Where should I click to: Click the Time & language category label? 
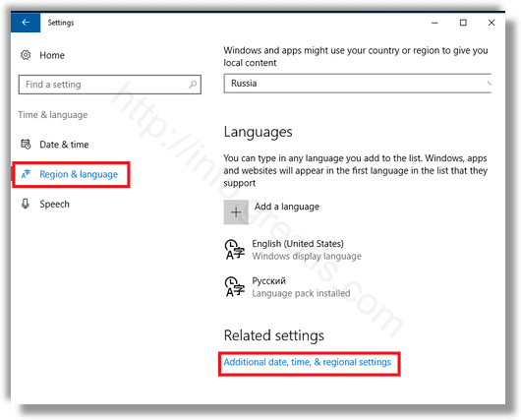pos(53,115)
